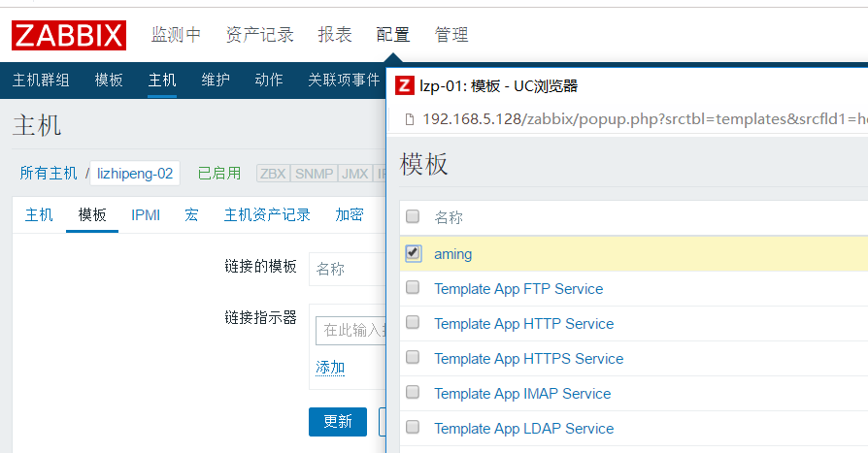This screenshot has height=453, width=868.
Task: Open Template App LDAP Service link
Action: point(523,428)
